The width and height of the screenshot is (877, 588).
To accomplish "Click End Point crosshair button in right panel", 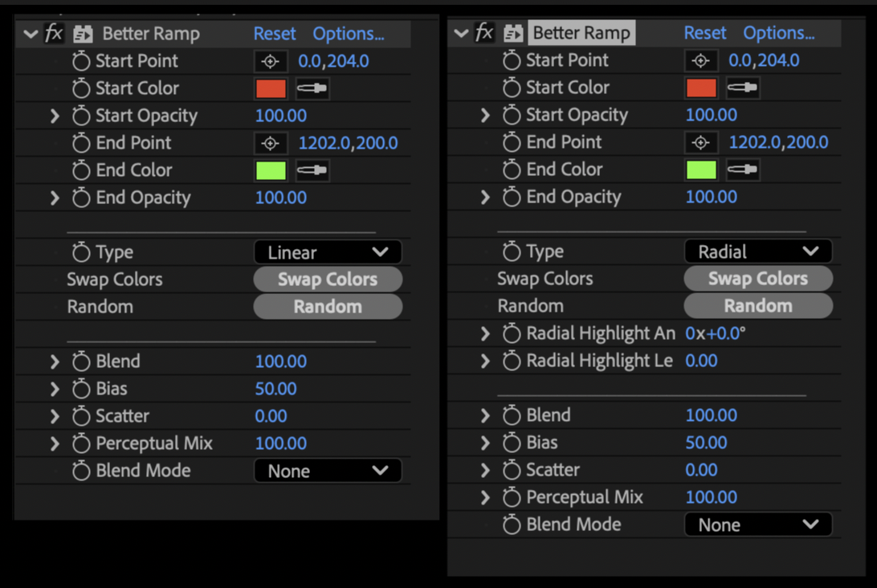I will [x=701, y=142].
